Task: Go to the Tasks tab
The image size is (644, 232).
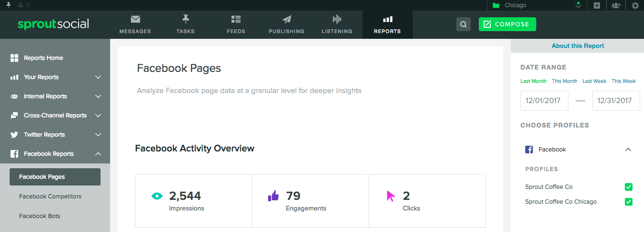Action: click(185, 24)
